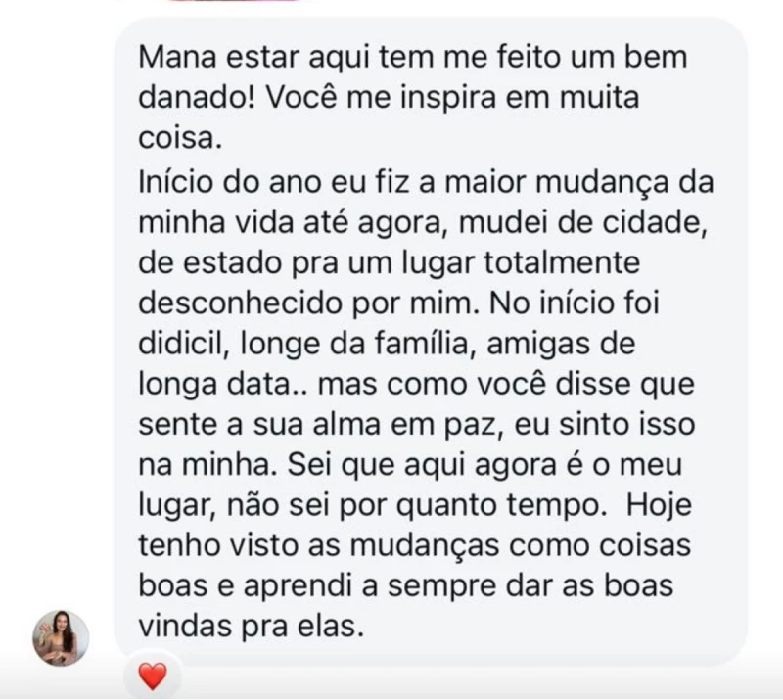This screenshot has width=783, height=700.
Task: Click the line starting "Início do ano"
Action: pyautogui.click(x=426, y=181)
